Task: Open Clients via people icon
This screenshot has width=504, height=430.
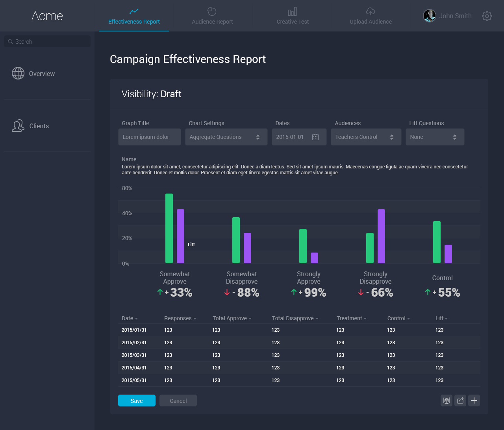Action: click(x=18, y=126)
